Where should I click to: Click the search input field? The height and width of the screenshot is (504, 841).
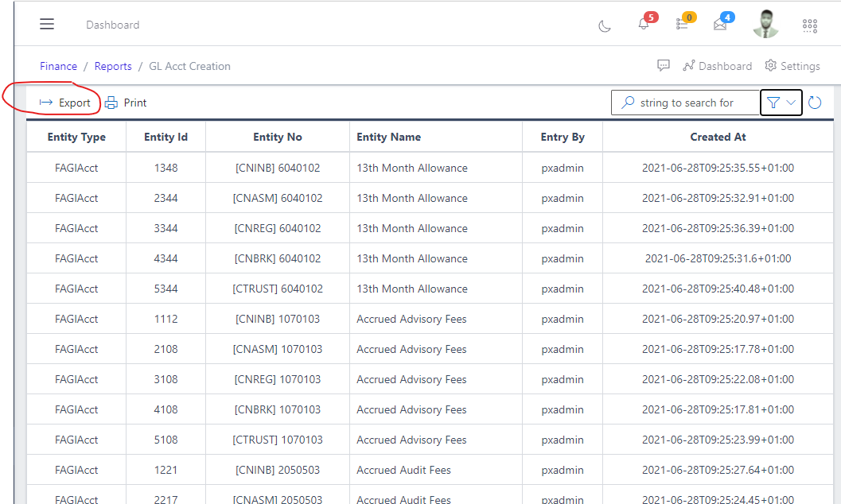click(x=689, y=103)
